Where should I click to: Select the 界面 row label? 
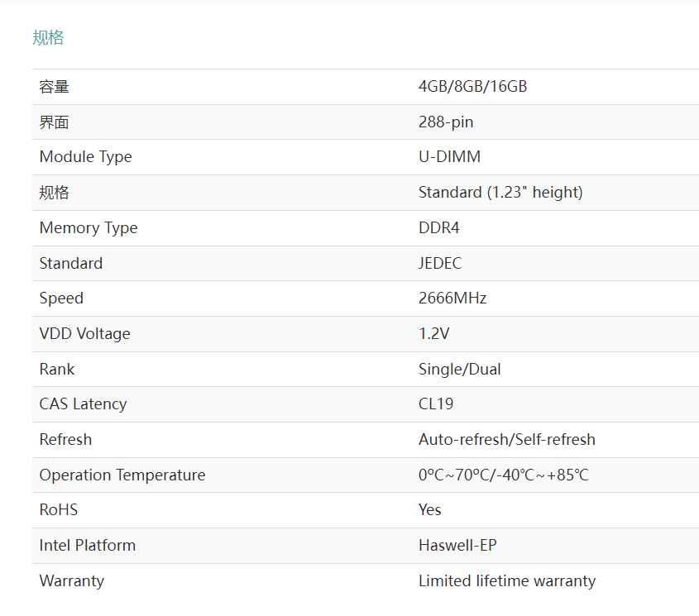[x=54, y=122]
